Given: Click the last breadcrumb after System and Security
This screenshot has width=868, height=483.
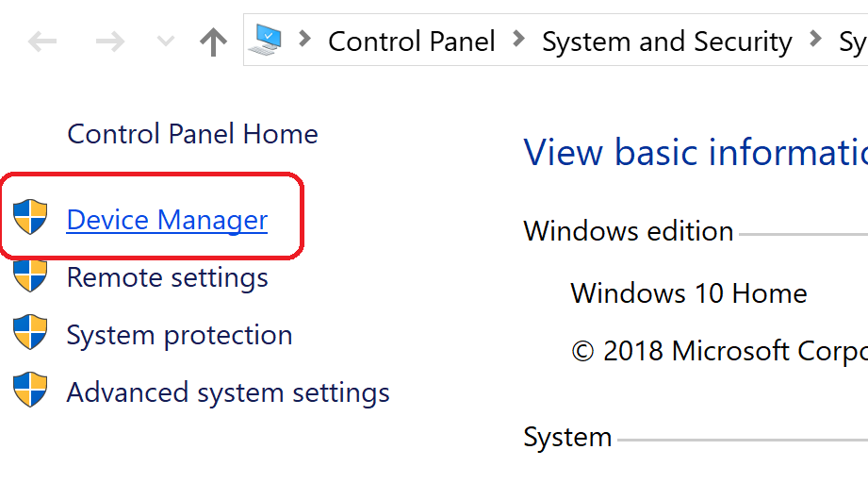Looking at the screenshot, I should point(852,42).
